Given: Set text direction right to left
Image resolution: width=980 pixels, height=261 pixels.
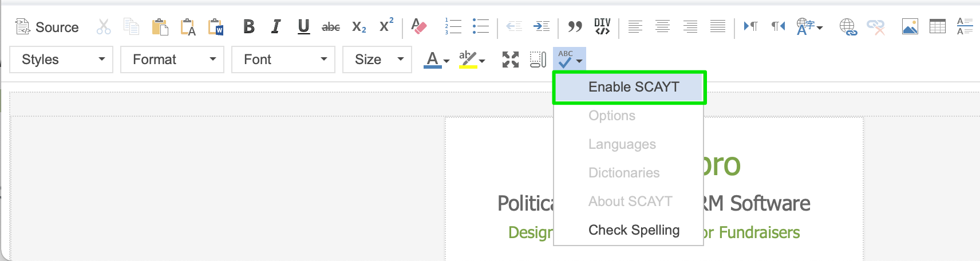Looking at the screenshot, I should (778, 27).
